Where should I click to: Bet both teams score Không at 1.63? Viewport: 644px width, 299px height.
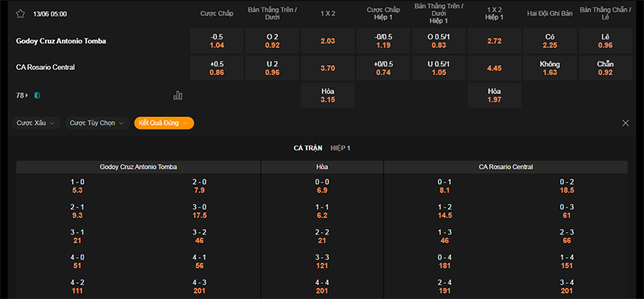pyautogui.click(x=550, y=68)
